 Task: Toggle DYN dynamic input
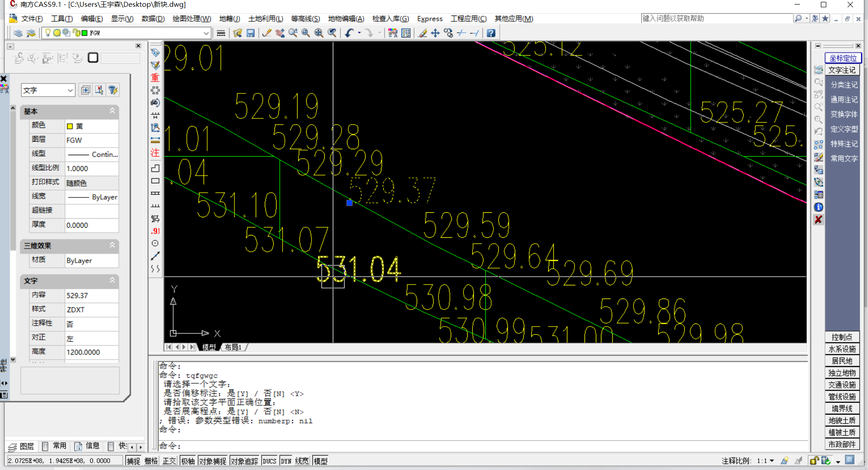(x=286, y=461)
